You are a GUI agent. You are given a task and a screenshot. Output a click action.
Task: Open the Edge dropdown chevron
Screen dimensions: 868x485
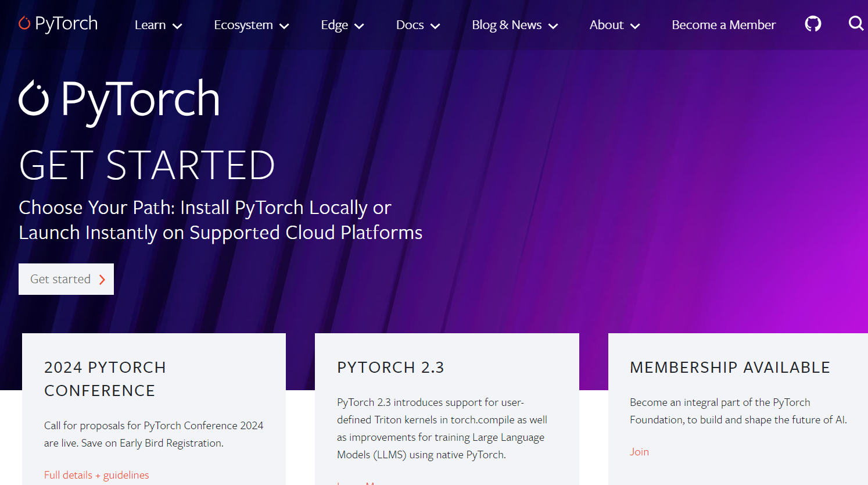coord(359,26)
